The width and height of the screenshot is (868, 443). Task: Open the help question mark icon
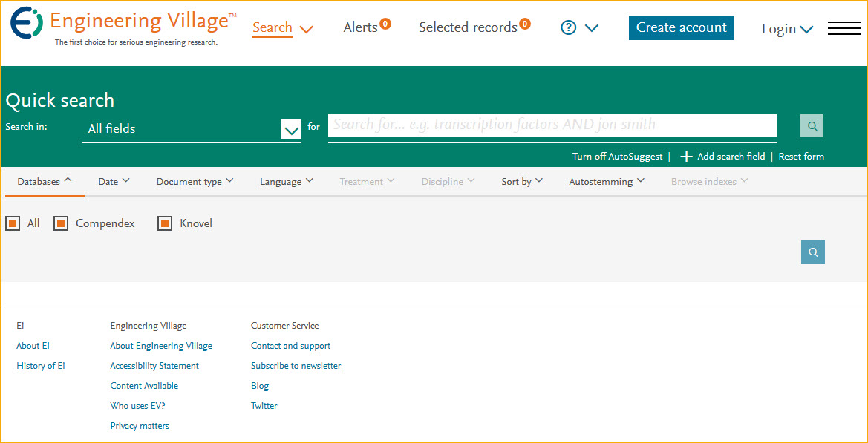(x=569, y=27)
